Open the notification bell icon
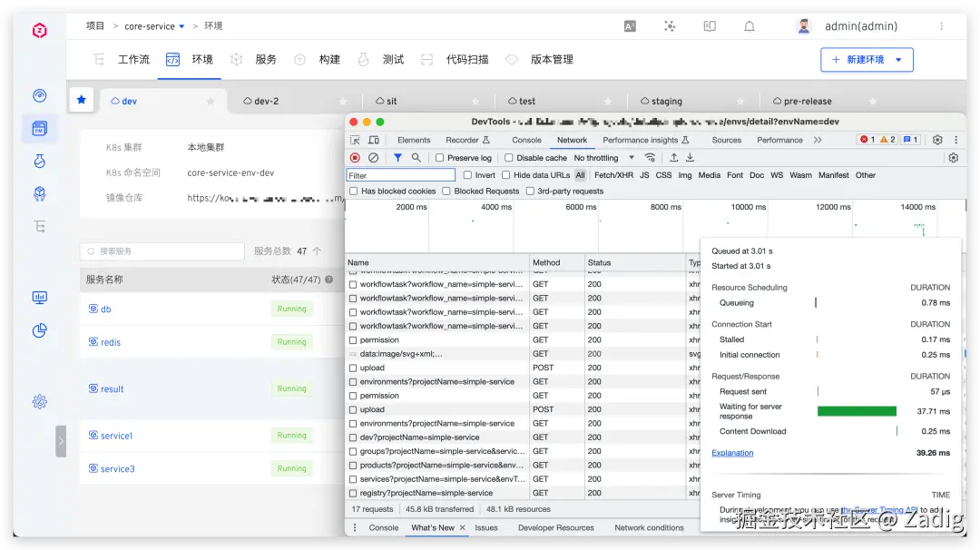The image size is (980, 550). (x=750, y=26)
